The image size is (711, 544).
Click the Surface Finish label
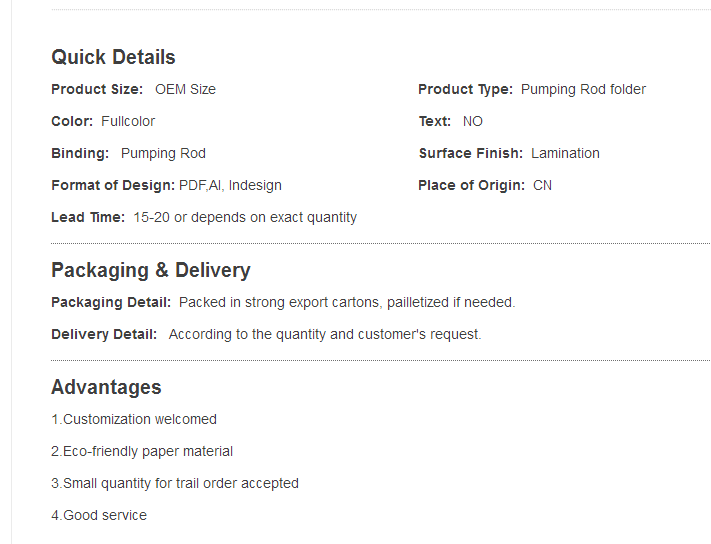click(x=470, y=153)
